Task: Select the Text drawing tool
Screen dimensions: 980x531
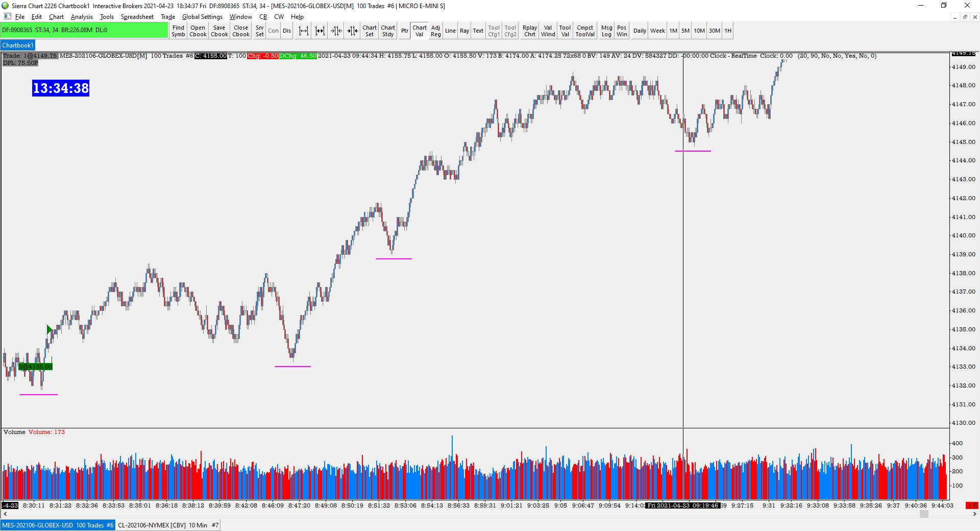Action: coord(478,31)
